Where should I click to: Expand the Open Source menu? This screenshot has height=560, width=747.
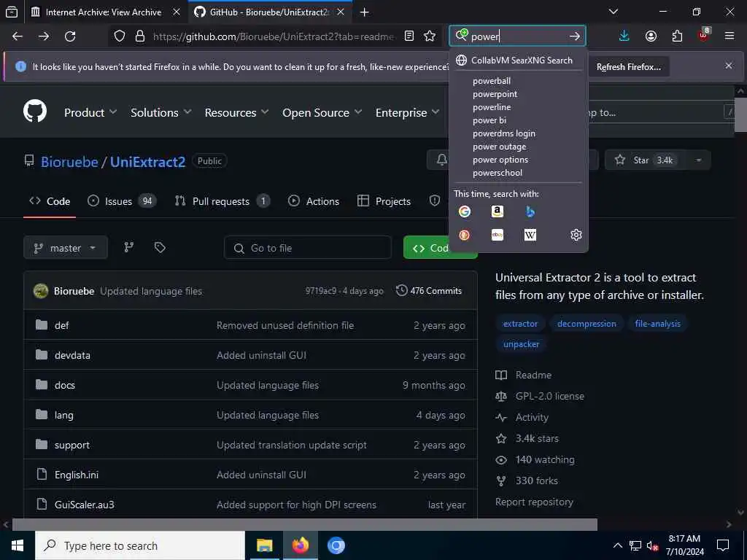[x=322, y=113]
